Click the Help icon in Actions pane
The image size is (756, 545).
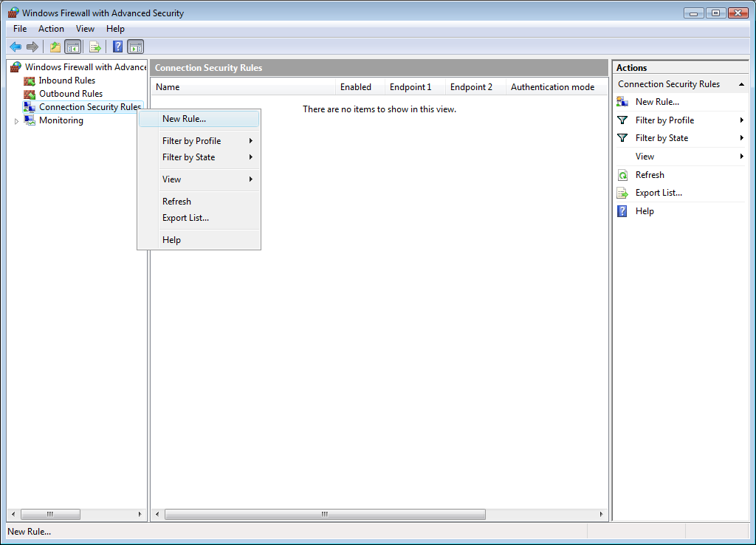click(622, 211)
